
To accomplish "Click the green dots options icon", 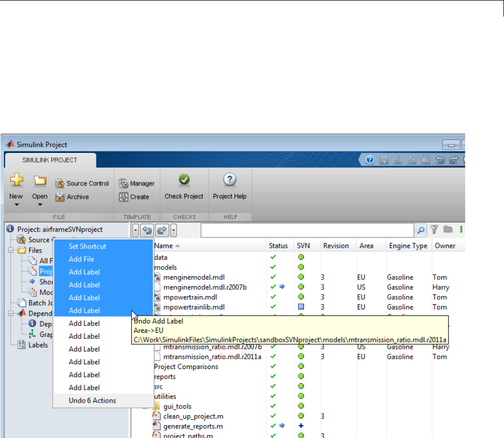I will click(x=461, y=229).
